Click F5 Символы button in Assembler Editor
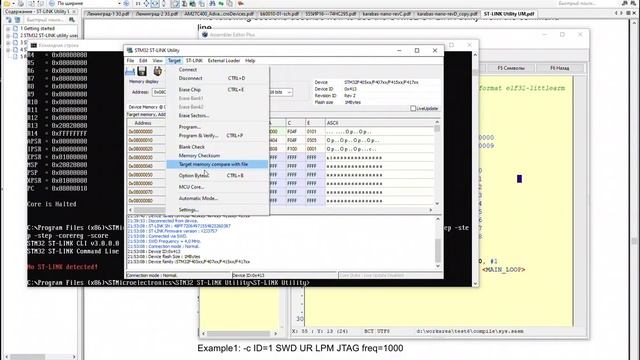The image size is (640, 360). point(511,68)
